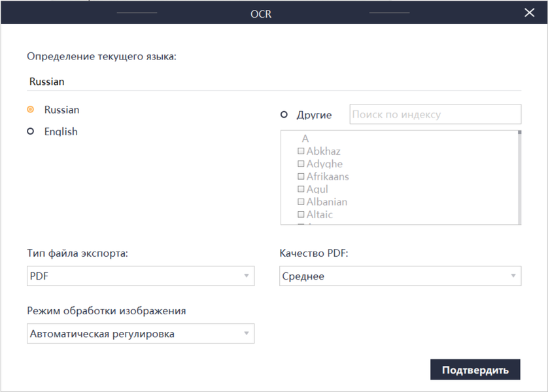548x392 pixels.
Task: Select the English language radio button
Action: pos(31,131)
